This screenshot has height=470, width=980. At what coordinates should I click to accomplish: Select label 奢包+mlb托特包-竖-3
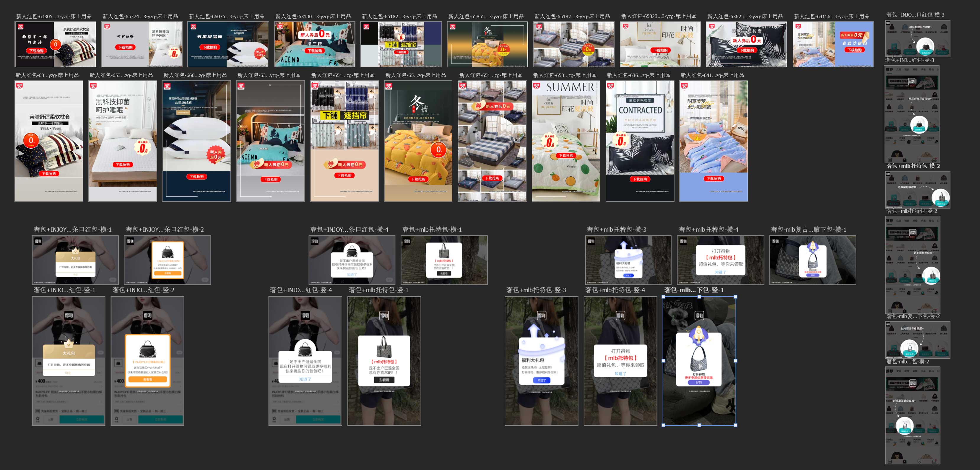[536, 290]
